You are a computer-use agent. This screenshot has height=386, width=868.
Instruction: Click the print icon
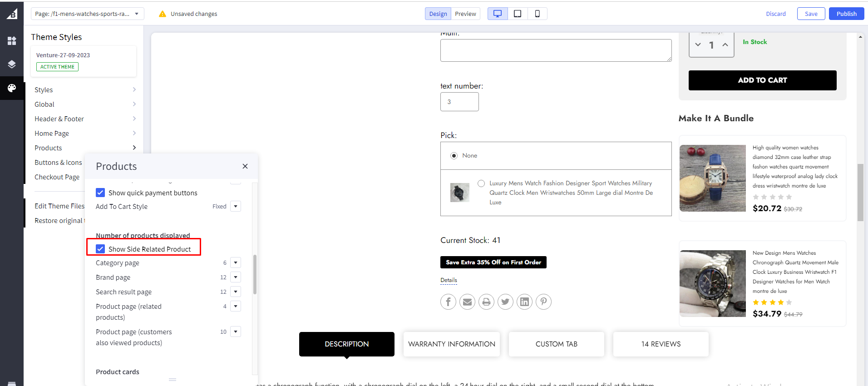click(486, 302)
